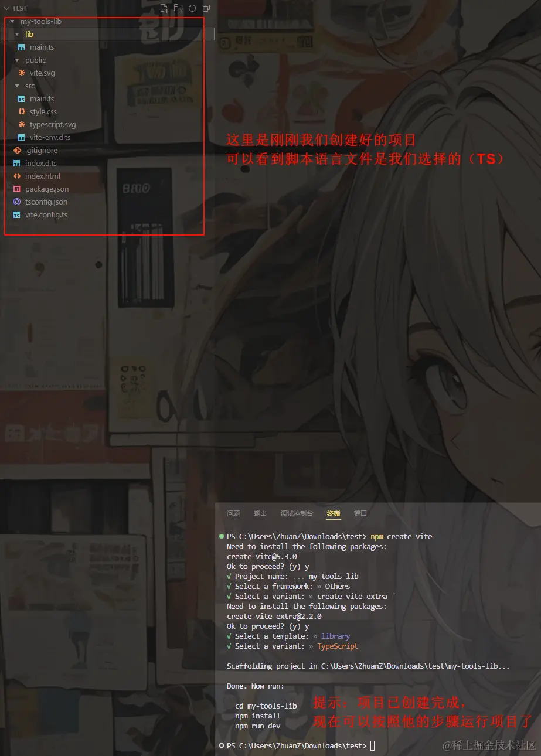The height and width of the screenshot is (756, 541).
Task: Click 'create-vite-extra@2.2.0' terminal text
Action: (274, 617)
